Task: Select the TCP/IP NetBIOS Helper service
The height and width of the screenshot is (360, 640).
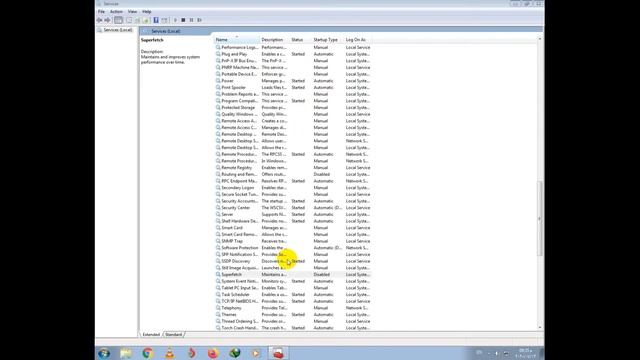Action: [x=293, y=301]
